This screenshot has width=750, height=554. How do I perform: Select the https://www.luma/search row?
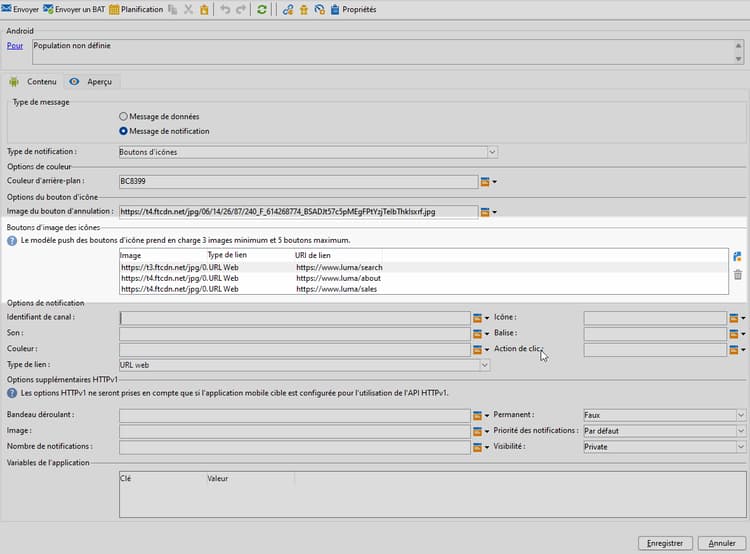click(x=423, y=267)
